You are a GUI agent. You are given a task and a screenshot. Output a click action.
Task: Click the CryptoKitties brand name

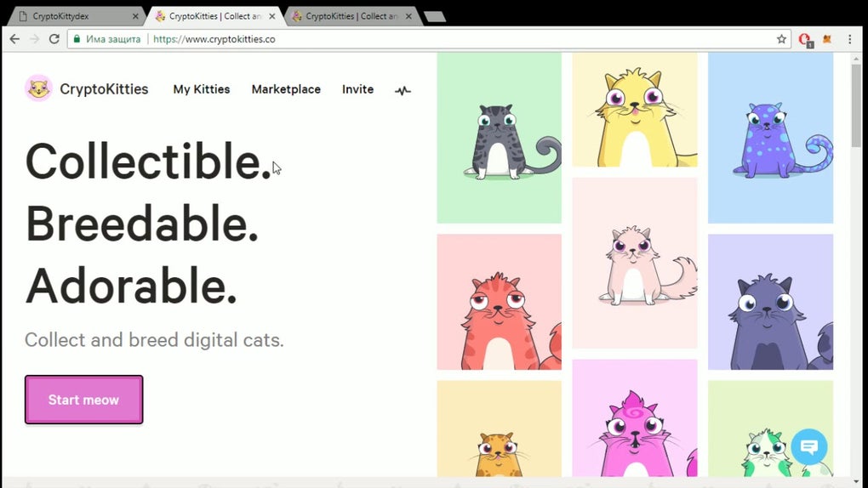pos(104,89)
